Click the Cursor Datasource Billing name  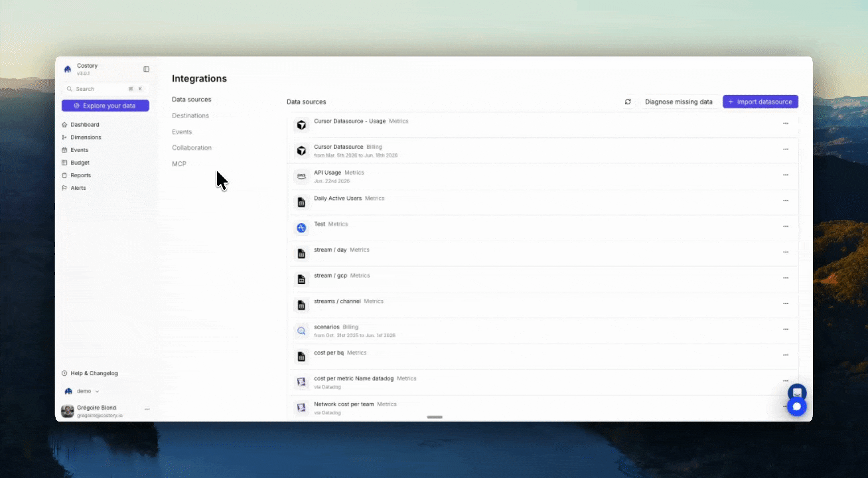coord(338,147)
